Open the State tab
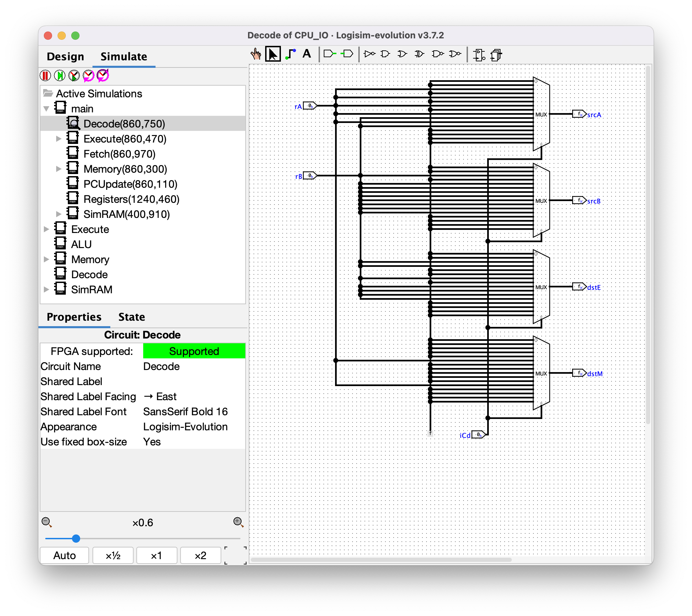The image size is (692, 616). tap(132, 317)
